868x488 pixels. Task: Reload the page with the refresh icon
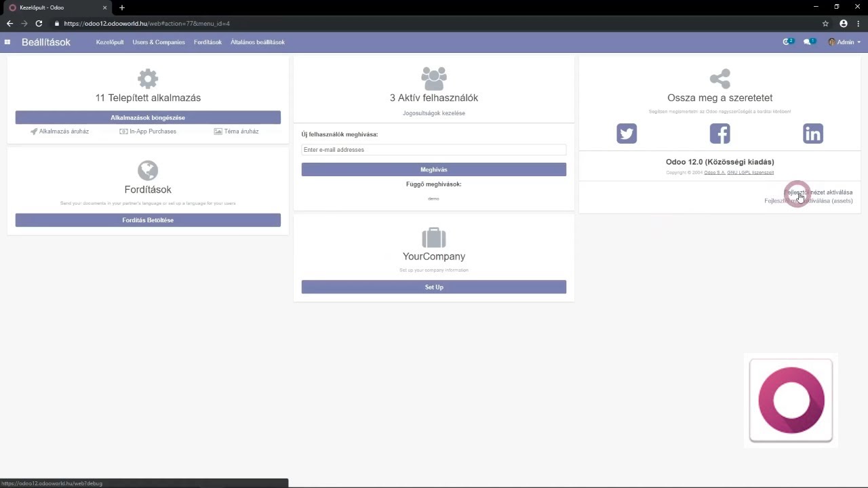39,23
